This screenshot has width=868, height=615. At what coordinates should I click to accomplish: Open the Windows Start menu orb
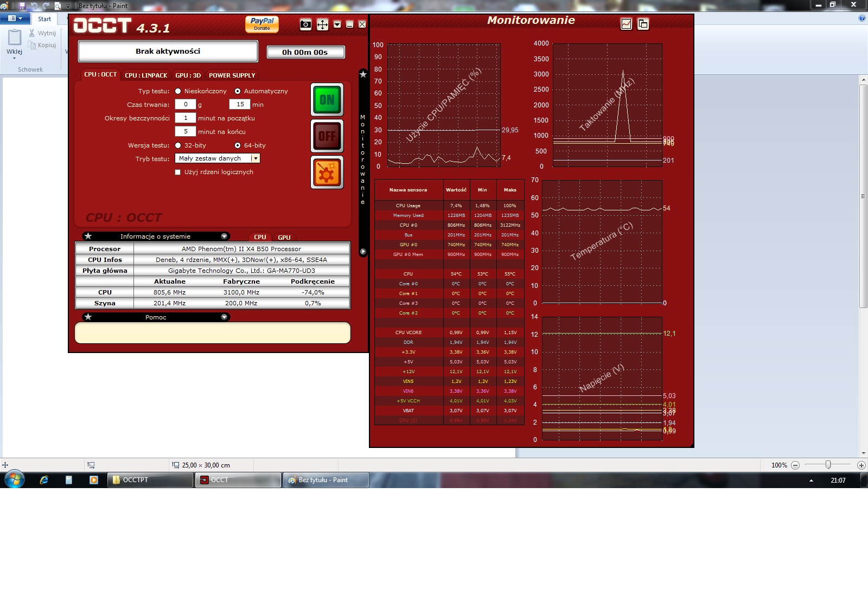click(15, 479)
